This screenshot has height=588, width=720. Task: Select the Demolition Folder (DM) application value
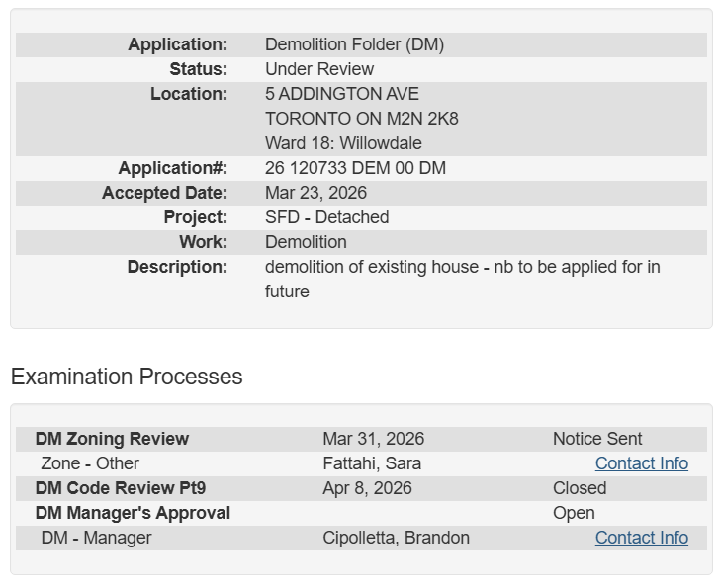point(354,44)
